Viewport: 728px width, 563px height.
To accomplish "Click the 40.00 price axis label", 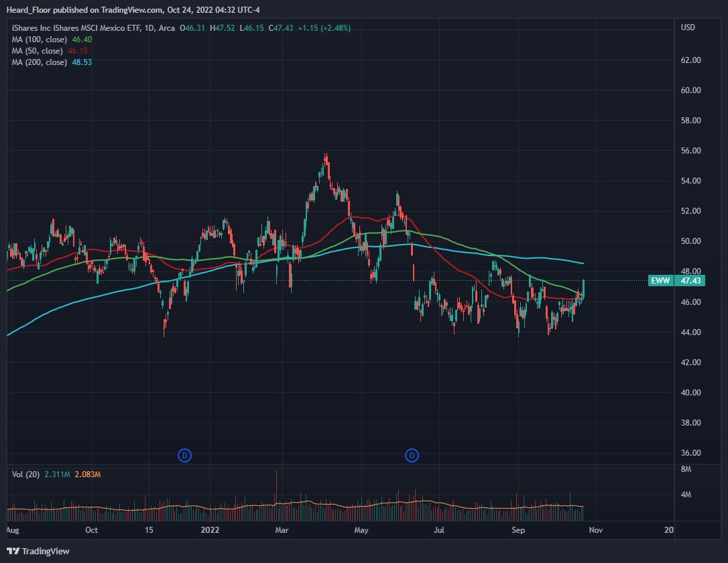I will pos(690,392).
